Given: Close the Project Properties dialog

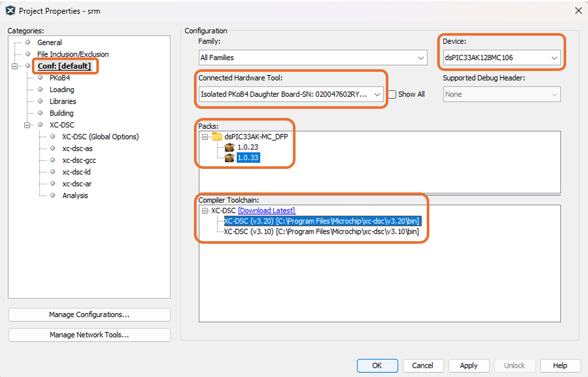Looking at the screenshot, I should pos(578,10).
